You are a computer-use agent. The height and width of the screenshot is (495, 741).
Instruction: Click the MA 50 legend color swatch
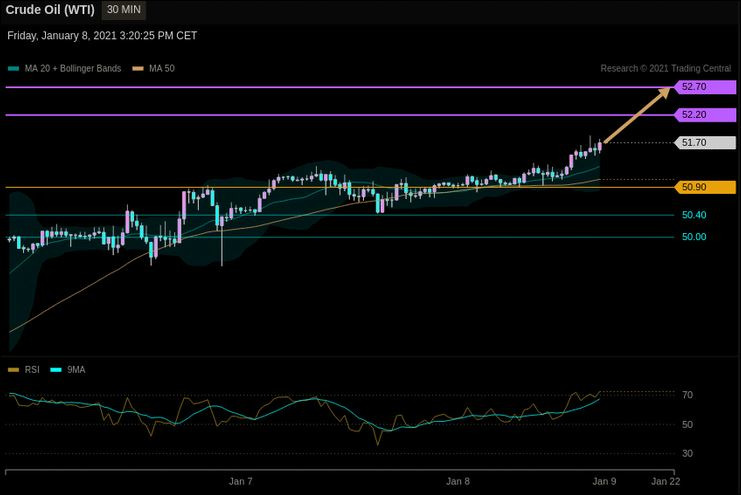138,69
